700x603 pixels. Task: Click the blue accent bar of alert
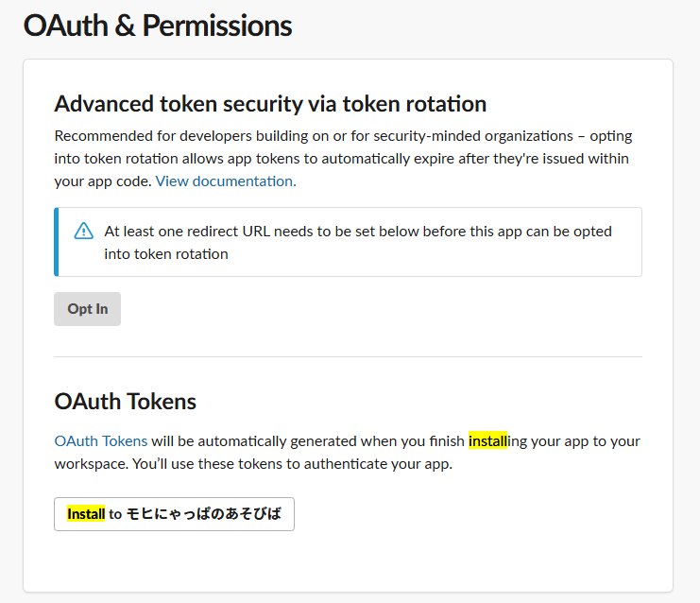coord(57,242)
